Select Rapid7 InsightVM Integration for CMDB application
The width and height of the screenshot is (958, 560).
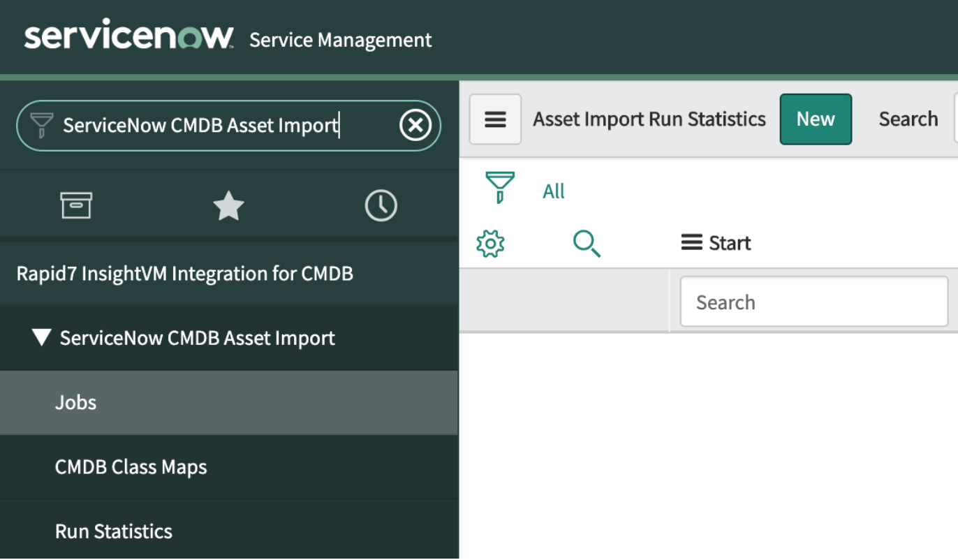pos(184,273)
